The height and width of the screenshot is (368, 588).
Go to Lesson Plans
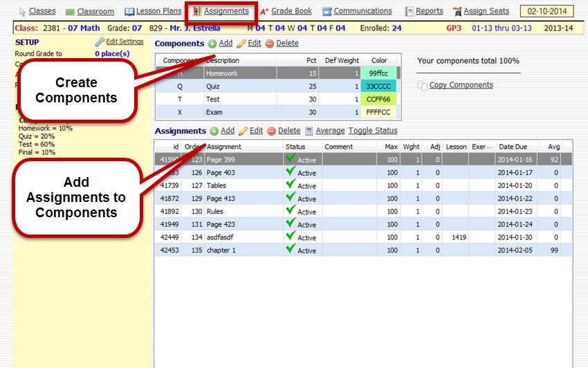point(158,11)
